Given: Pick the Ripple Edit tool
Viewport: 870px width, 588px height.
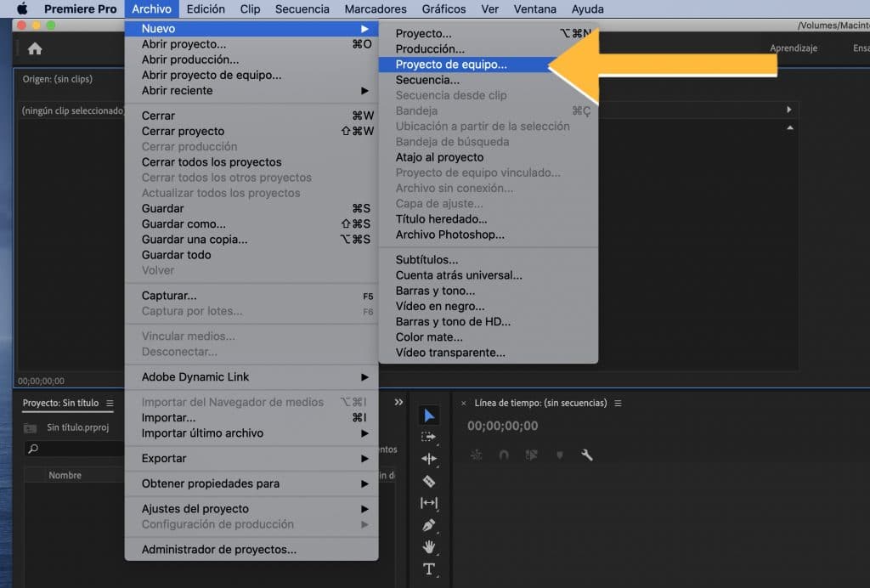Looking at the screenshot, I should pos(429,459).
